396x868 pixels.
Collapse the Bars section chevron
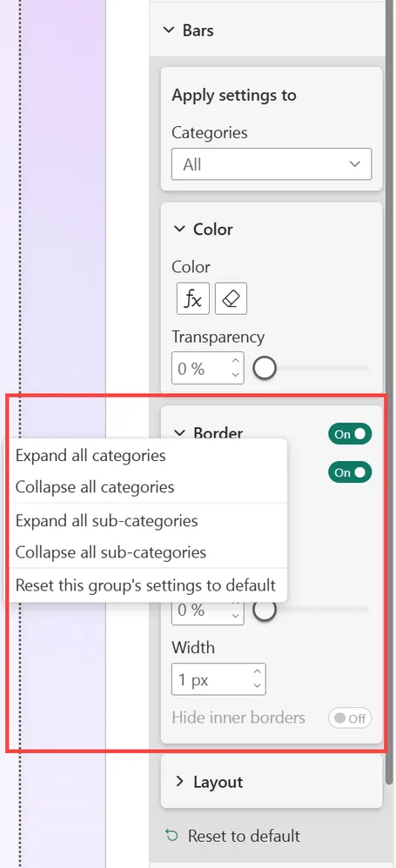[168, 30]
